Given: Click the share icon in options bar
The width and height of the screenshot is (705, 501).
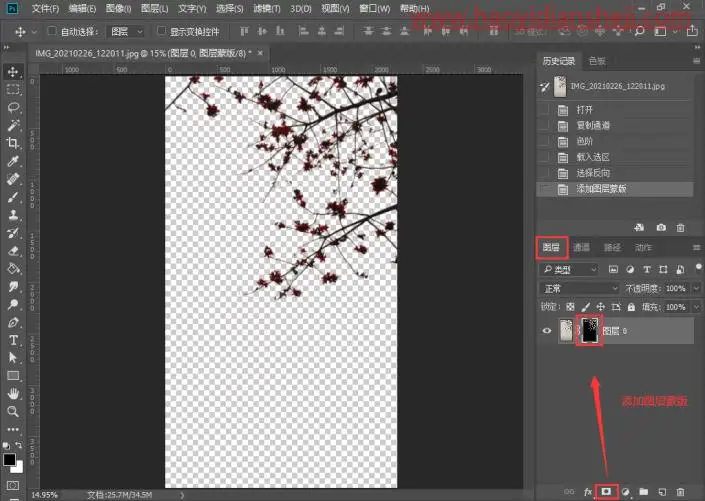Looking at the screenshot, I should [692, 31].
